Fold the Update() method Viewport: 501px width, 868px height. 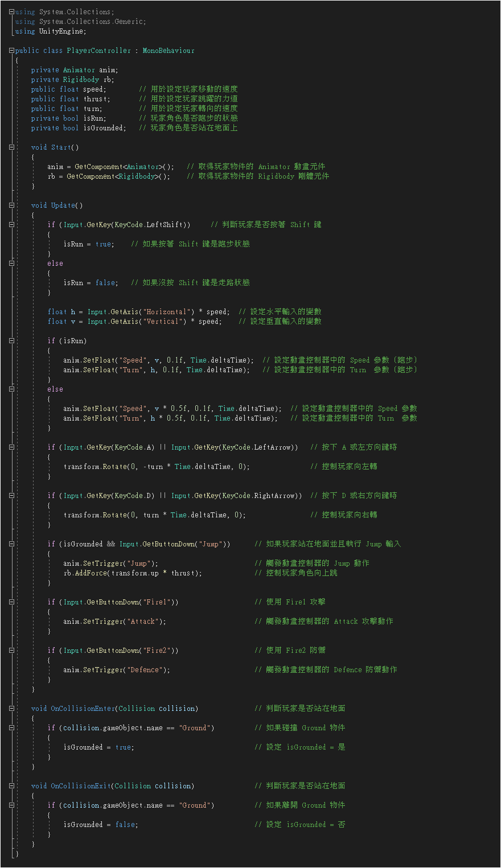click(x=11, y=205)
